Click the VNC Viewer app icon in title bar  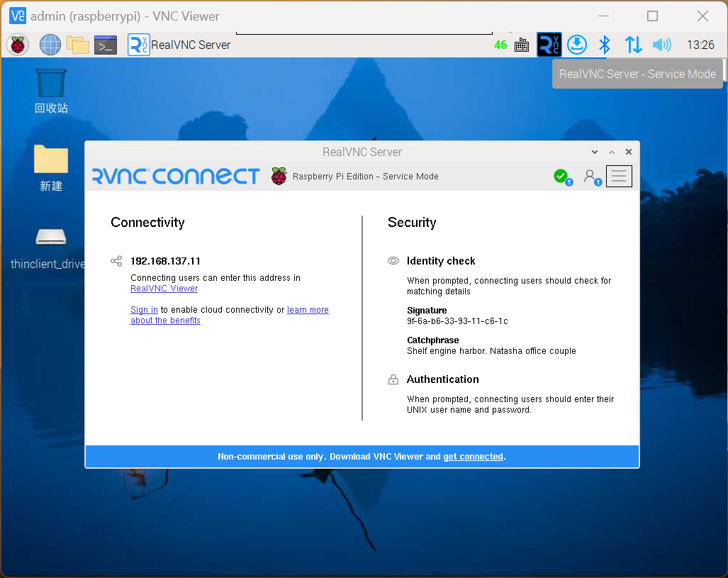pos(18,16)
